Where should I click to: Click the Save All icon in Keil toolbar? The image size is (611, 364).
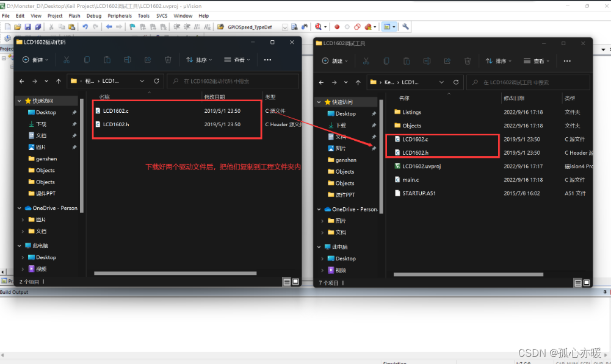[38, 27]
